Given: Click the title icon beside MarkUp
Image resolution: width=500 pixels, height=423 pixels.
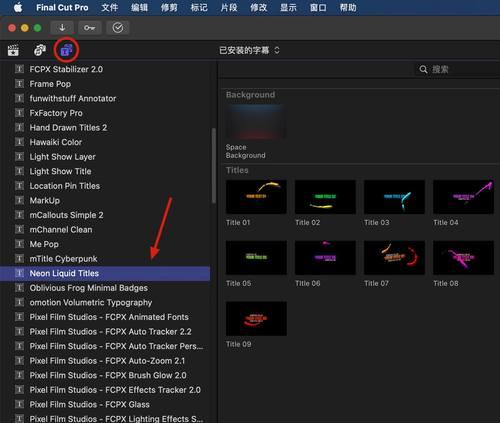Looking at the screenshot, I should click(x=20, y=200).
